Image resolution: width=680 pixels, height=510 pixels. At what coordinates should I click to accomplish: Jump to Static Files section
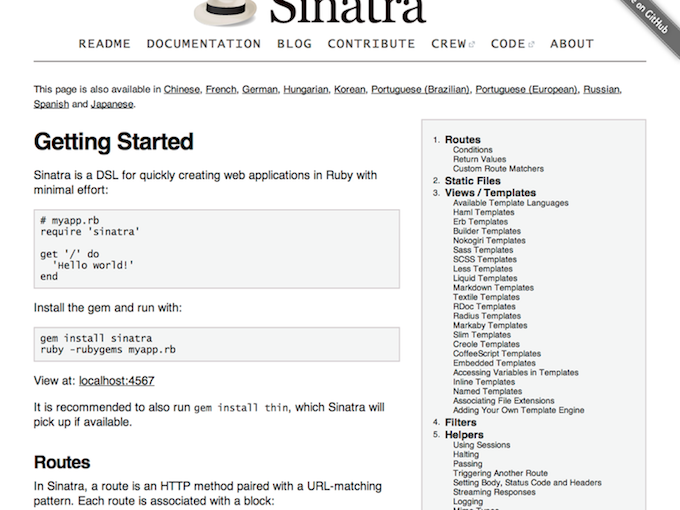[473, 181]
